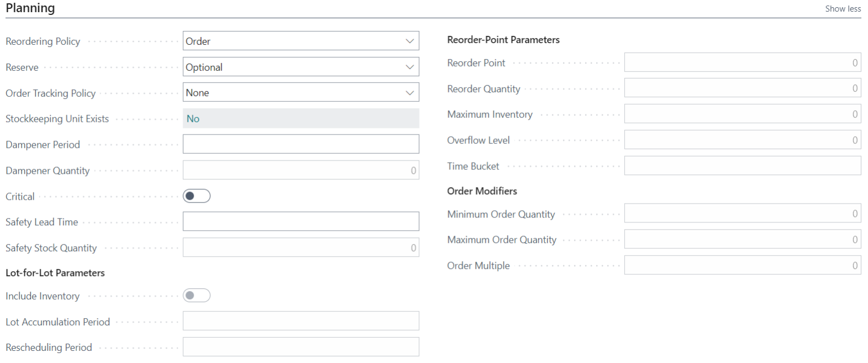Open the Reordering Policy dropdown
Screen dimensions: 868x363
pos(410,40)
